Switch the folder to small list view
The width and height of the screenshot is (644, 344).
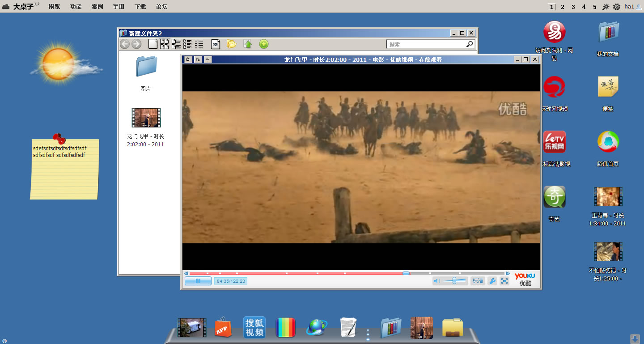point(187,44)
